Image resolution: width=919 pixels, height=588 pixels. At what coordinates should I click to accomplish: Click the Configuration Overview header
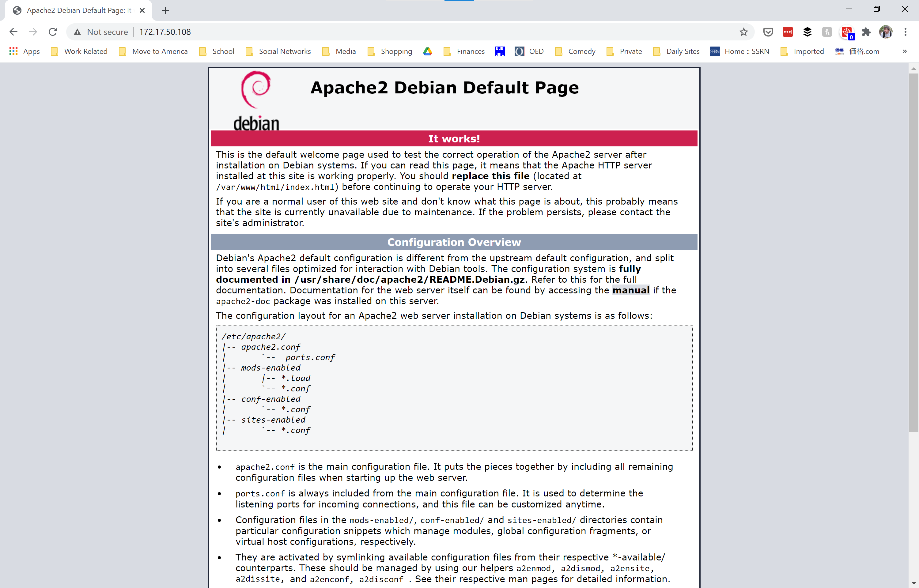pos(454,242)
